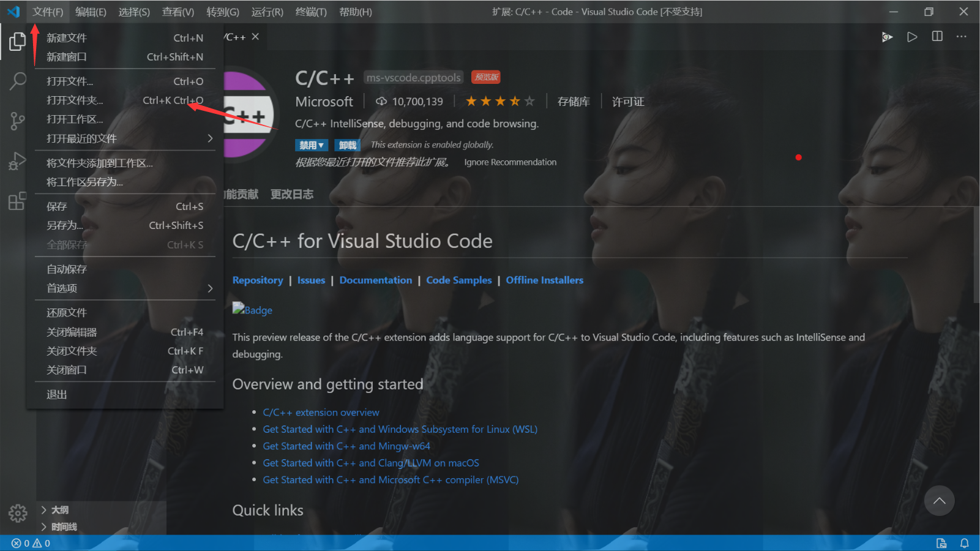Select New Window menu entry

125,57
